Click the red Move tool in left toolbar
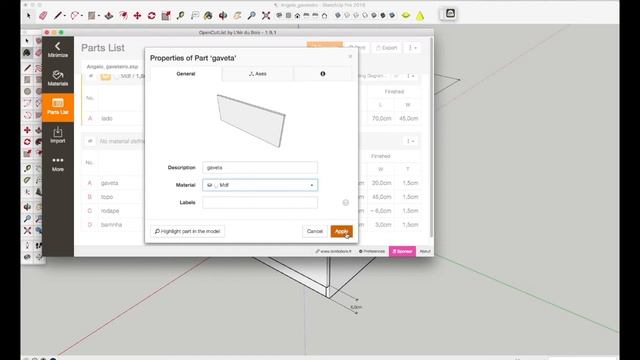Image resolution: width=640 pixels, height=360 pixels. point(27,130)
